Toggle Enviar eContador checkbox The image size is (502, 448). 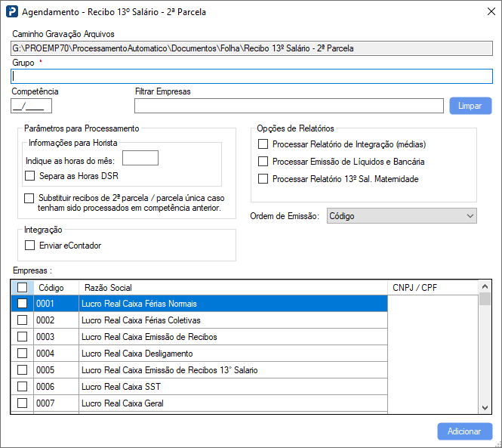(x=30, y=246)
